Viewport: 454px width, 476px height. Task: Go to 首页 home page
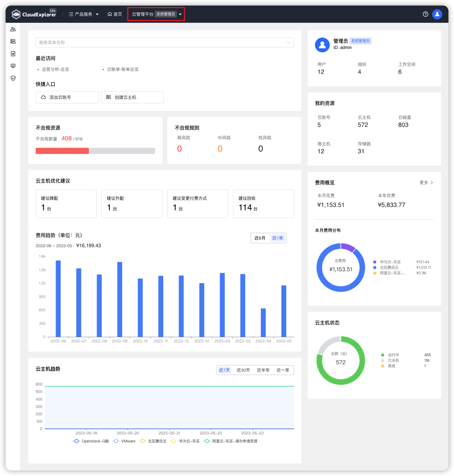[115, 14]
